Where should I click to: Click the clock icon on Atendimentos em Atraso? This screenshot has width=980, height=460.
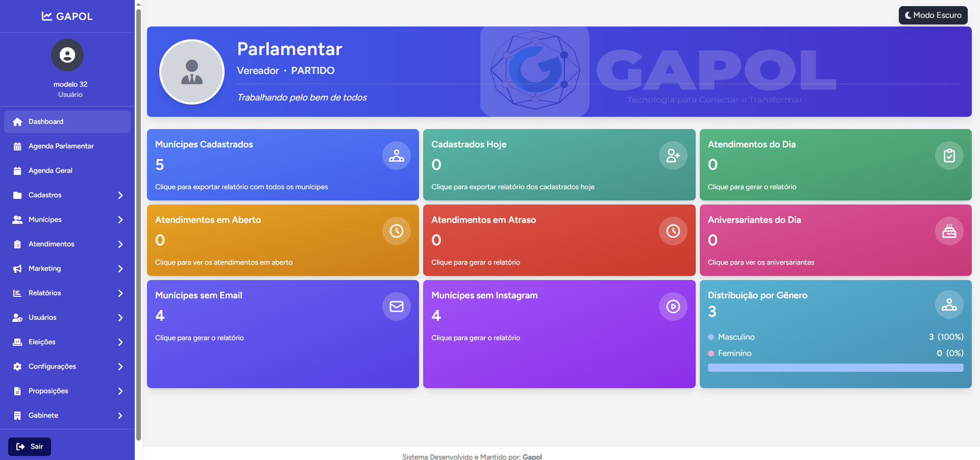[x=673, y=231]
